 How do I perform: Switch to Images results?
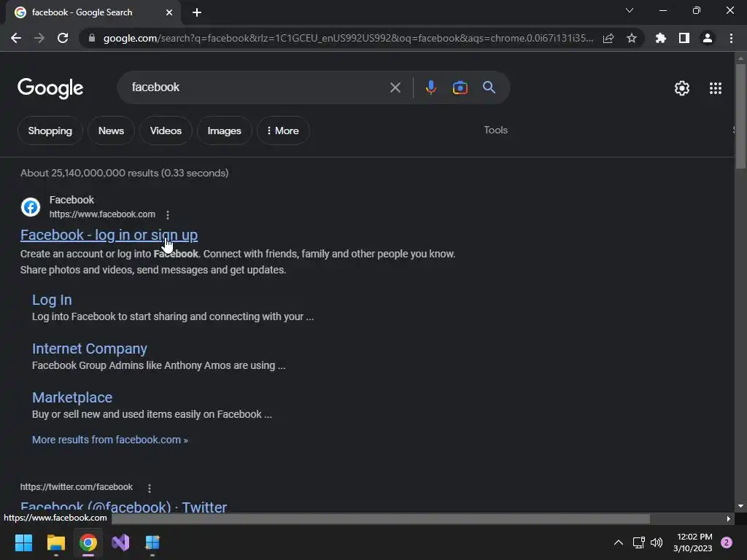[225, 131]
